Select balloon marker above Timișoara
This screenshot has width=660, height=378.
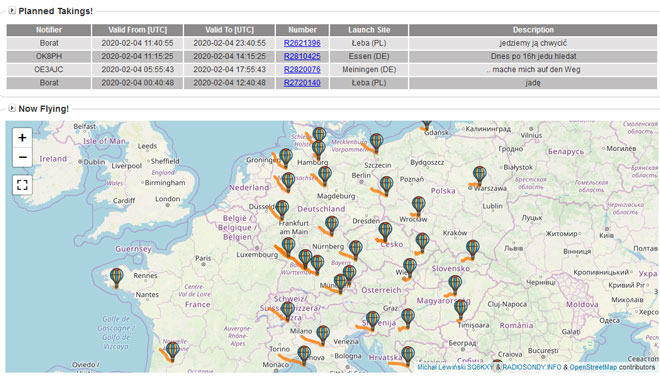461,309
